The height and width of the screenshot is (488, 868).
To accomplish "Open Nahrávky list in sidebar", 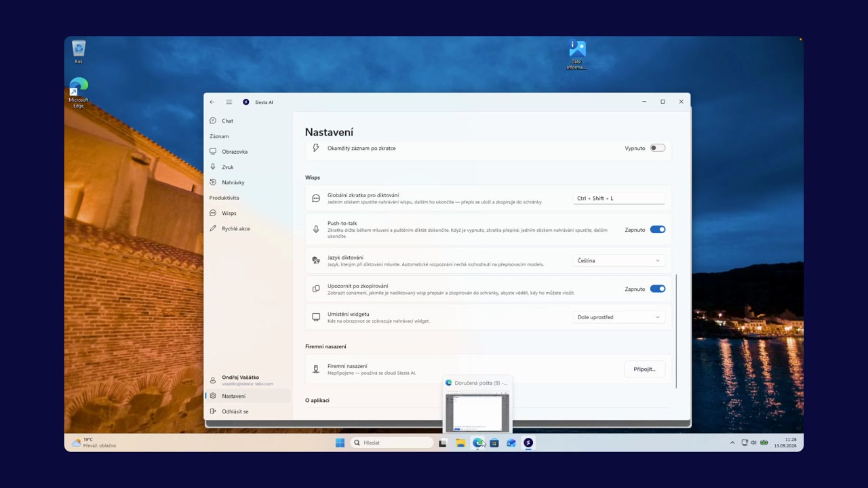I will click(x=248, y=182).
